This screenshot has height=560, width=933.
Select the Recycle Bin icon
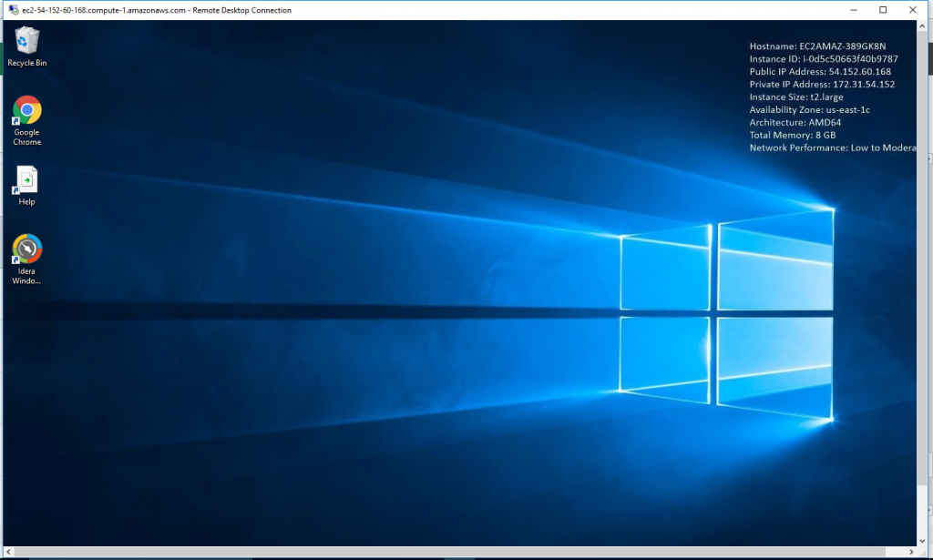26,41
